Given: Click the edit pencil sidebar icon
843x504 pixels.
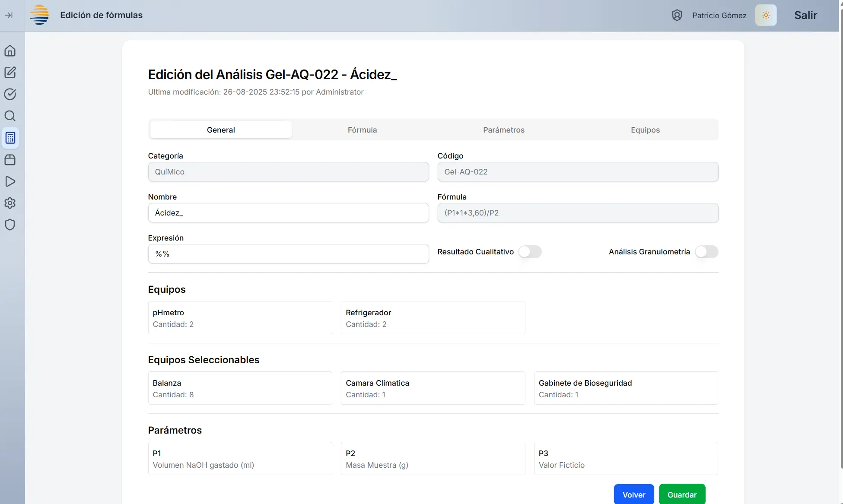Looking at the screenshot, I should click(10, 73).
